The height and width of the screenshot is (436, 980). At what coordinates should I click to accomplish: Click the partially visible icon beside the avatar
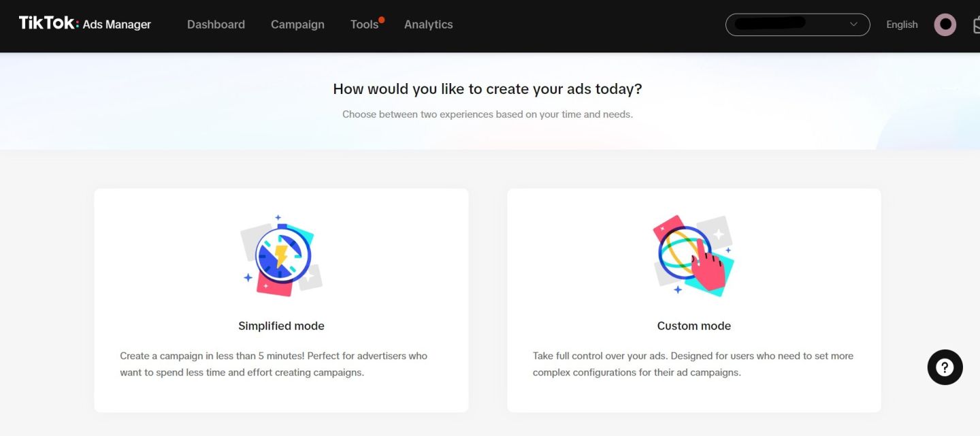976,26
